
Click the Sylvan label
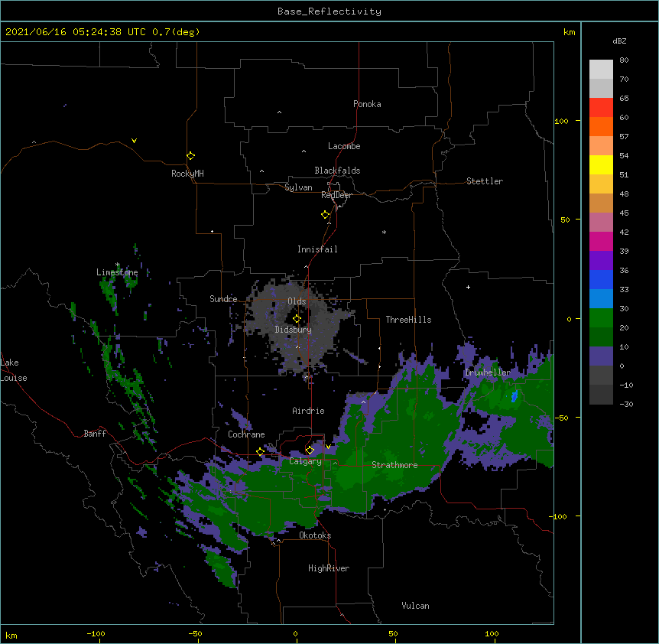click(298, 187)
